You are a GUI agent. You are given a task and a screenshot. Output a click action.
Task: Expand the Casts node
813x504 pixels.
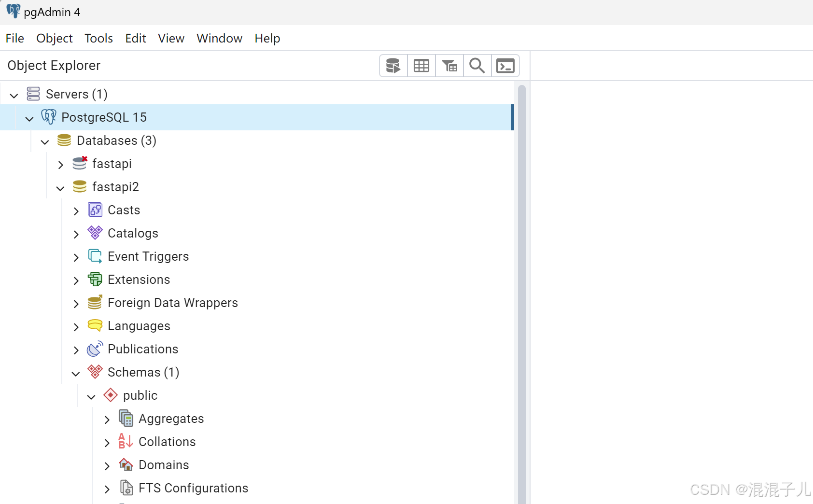coord(76,211)
